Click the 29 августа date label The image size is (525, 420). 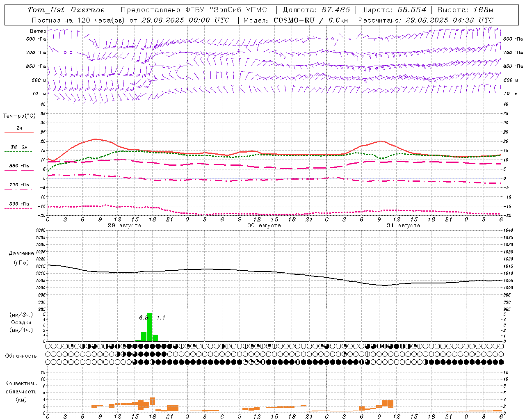point(124,226)
